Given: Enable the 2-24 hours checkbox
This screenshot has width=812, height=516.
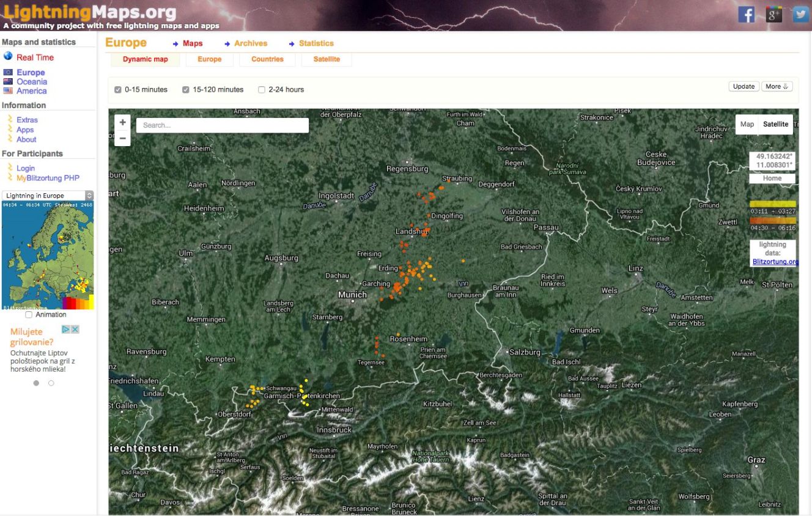Looking at the screenshot, I should click(x=262, y=90).
